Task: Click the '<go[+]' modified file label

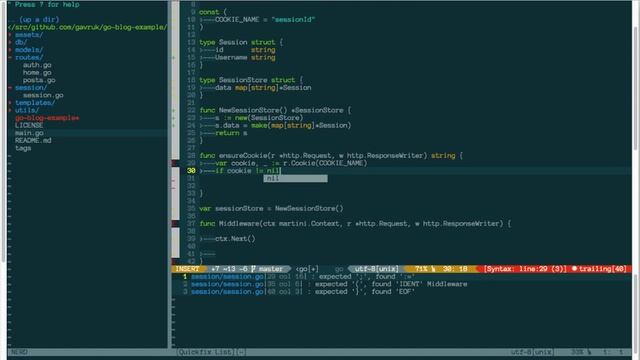Action: [x=307, y=269]
